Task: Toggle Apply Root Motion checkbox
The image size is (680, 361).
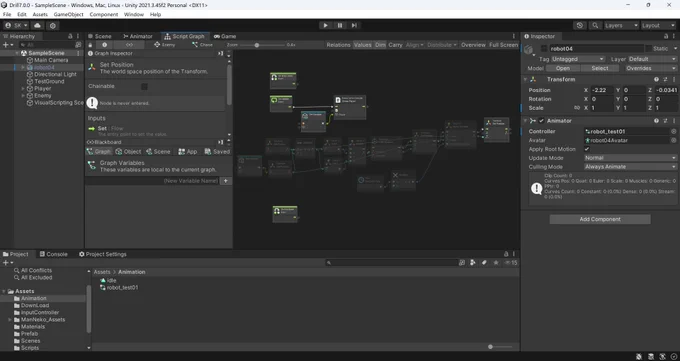Action: [x=587, y=149]
